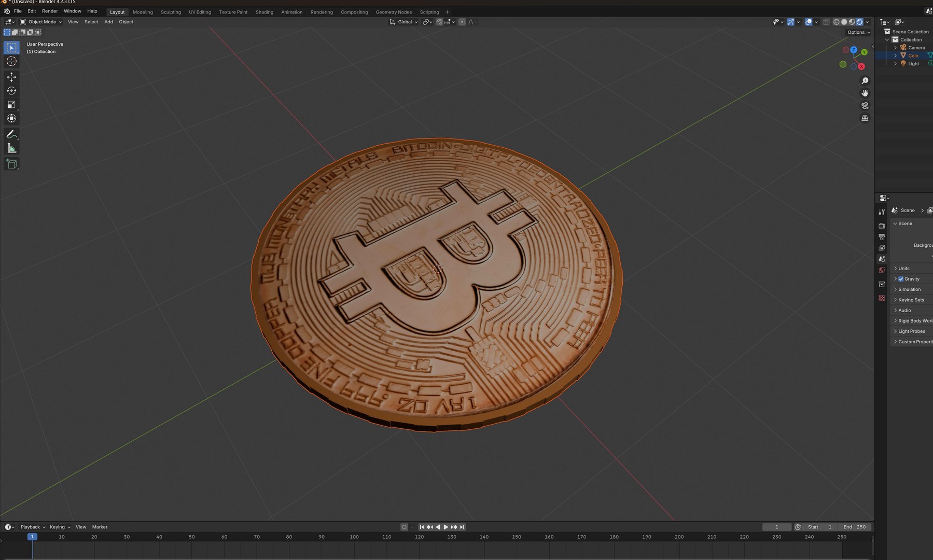Switch to the Modeling workspace tab

[x=143, y=12]
